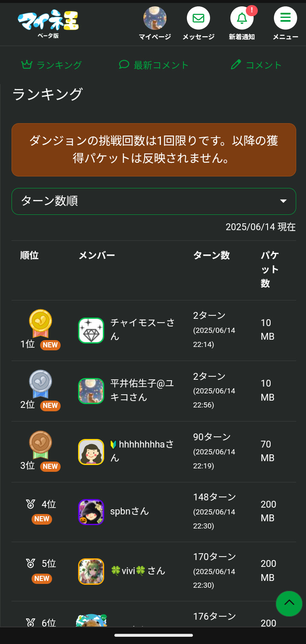Image resolution: width=306 pixels, height=644 pixels.
Task: Click the beginner mark icon beside hhhhhhhha
Action: tap(114, 445)
